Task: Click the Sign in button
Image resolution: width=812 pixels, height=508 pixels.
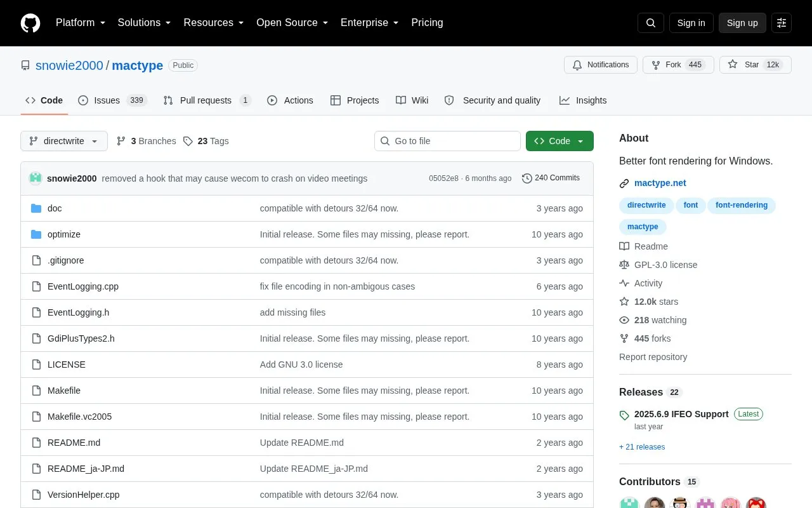Action: coord(691,23)
